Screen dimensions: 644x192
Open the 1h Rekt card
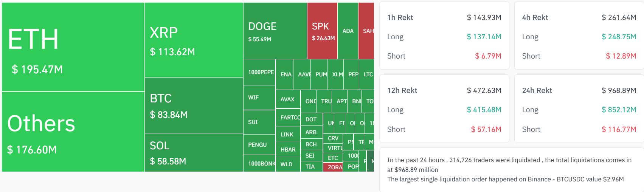(444, 36)
